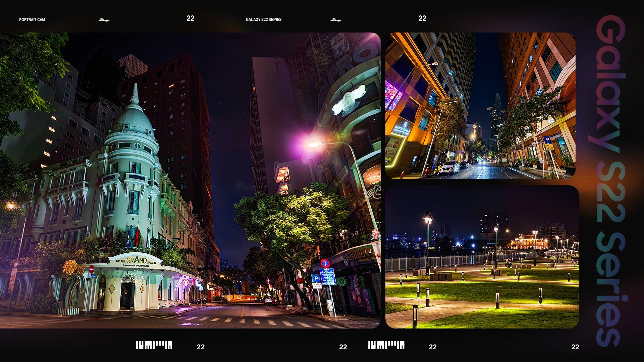Viewport: 644px width, 362px height.
Task: Click the Renaissance hotel sign
Action: [403, 127]
